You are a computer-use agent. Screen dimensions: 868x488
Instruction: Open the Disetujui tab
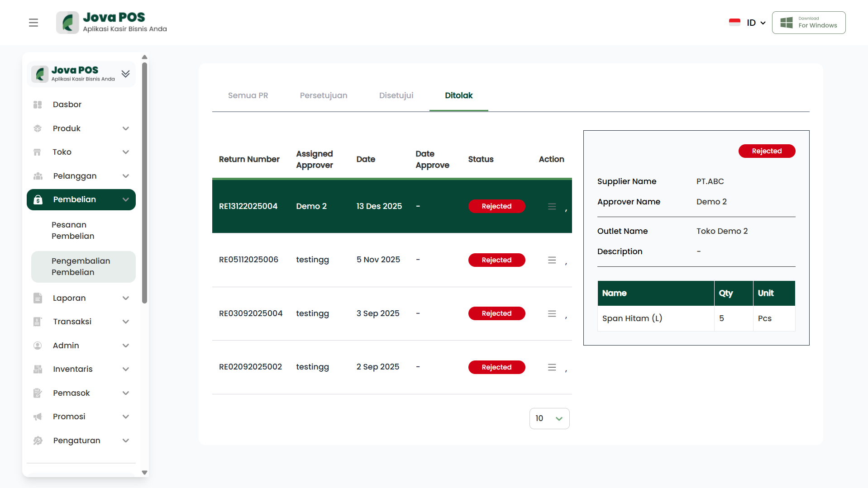[x=396, y=95]
